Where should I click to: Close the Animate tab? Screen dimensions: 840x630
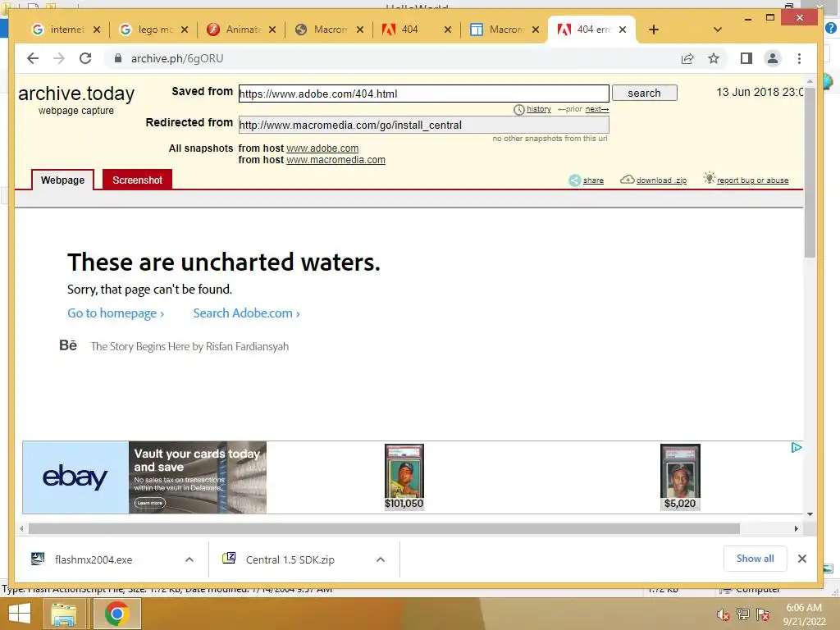(x=272, y=30)
